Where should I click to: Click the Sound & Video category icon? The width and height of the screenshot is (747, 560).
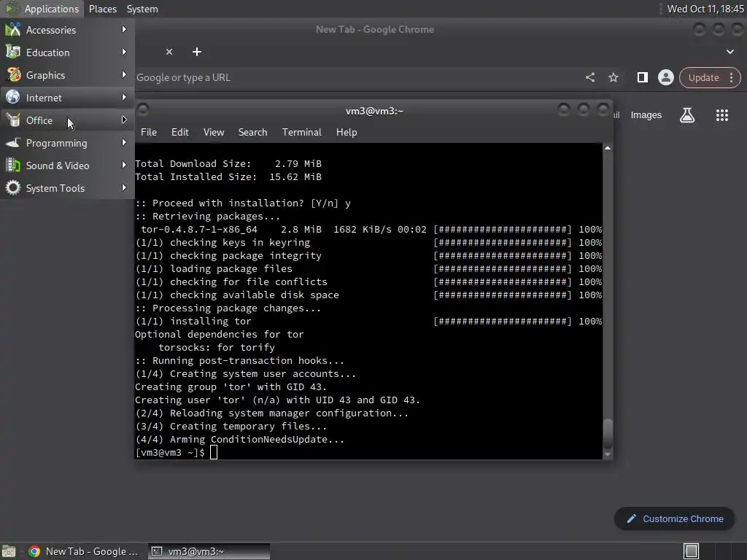pos(13,166)
